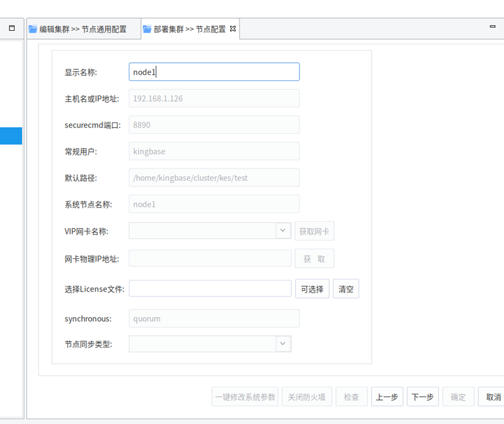Screen dimensions: 504x424
Task: Click the folder icon on 编辑集群 tab
Action: click(x=33, y=29)
